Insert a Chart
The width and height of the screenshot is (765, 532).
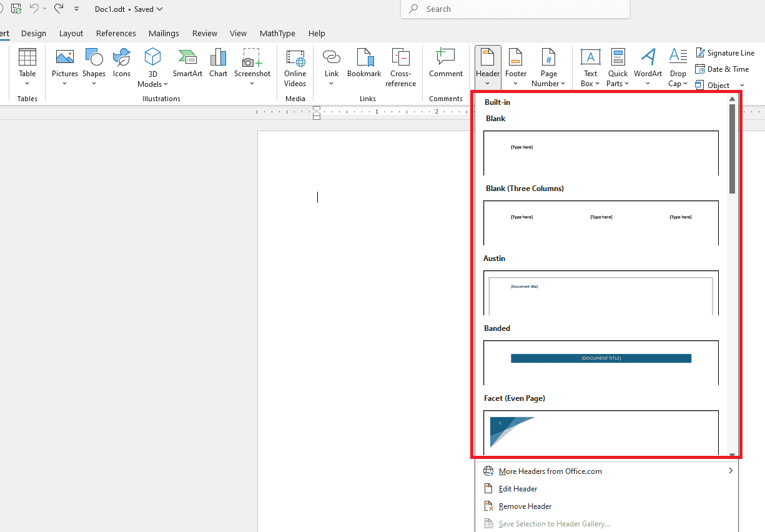(219, 62)
